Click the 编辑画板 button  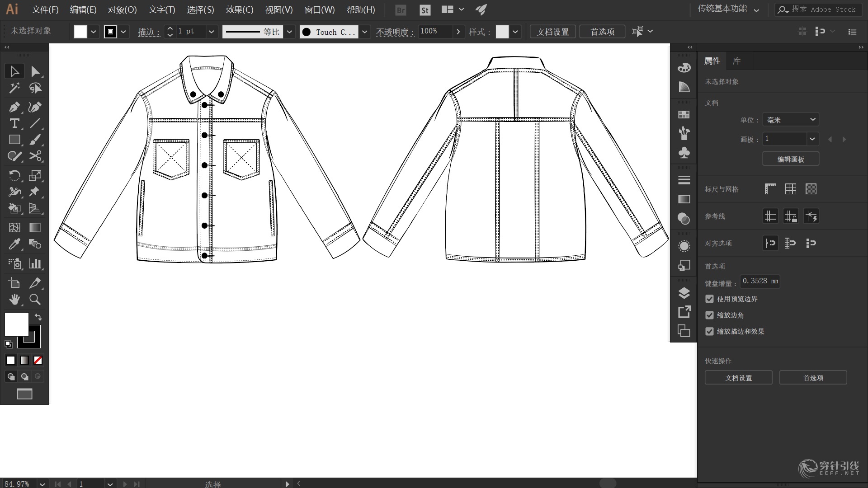790,159
